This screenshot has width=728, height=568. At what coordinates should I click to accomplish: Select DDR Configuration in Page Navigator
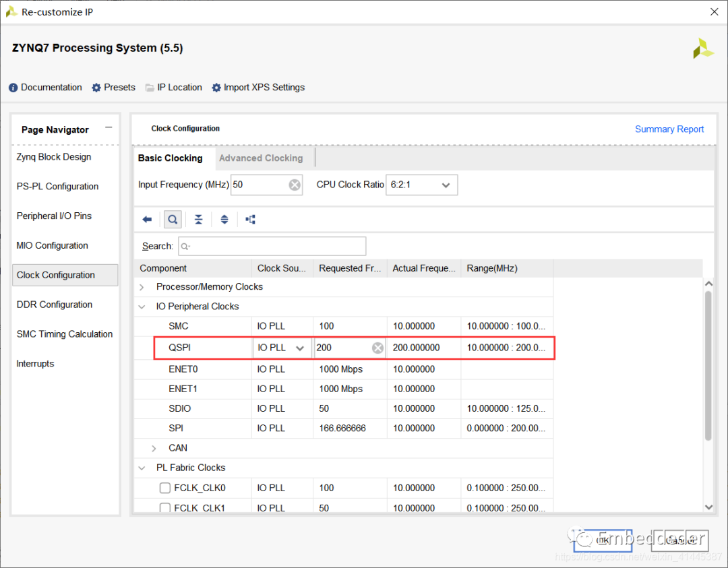(55, 305)
